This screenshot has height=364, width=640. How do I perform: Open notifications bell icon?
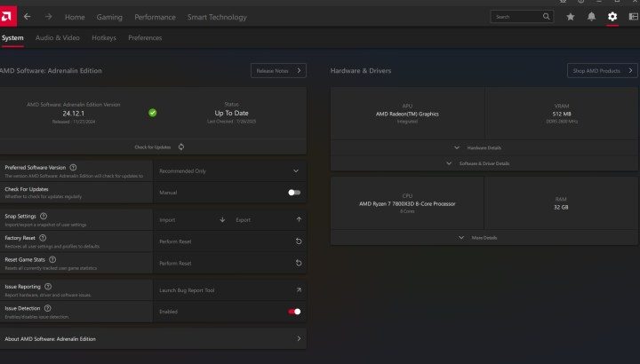click(591, 17)
